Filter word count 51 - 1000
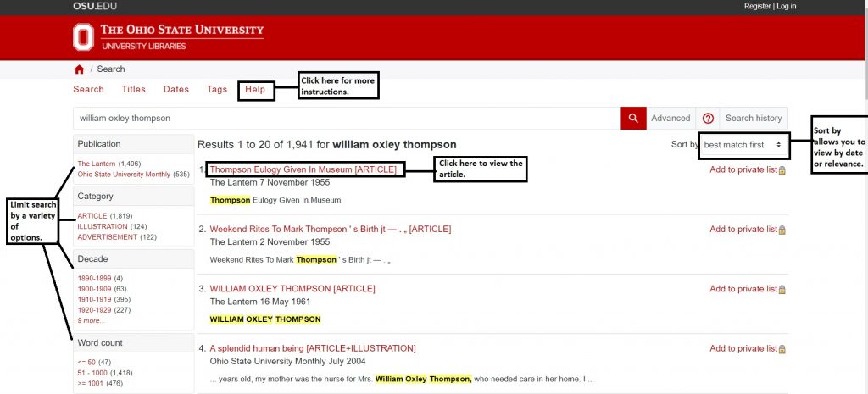This screenshot has width=868, height=394. (92, 373)
